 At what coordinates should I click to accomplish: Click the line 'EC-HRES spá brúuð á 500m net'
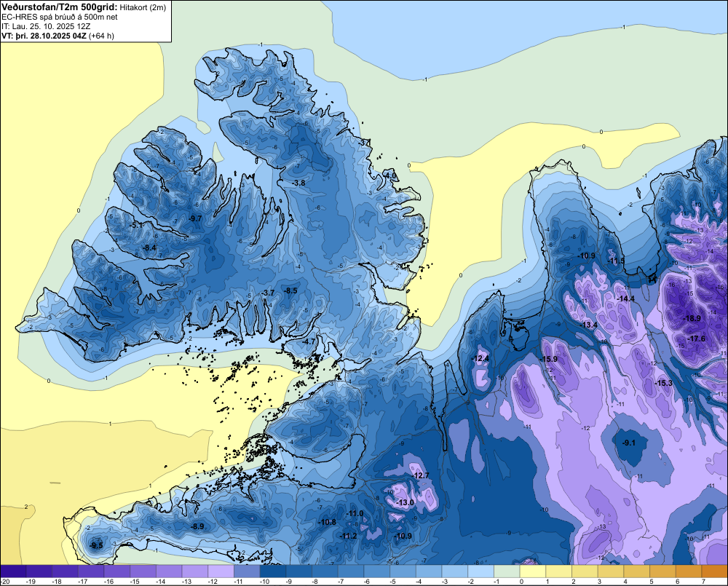click(x=60, y=17)
